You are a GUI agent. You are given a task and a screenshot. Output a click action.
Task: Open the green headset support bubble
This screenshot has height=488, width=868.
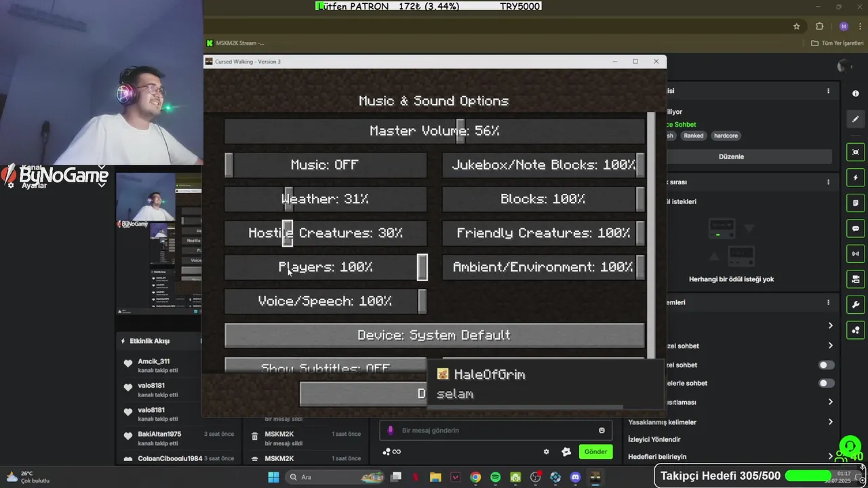(x=850, y=446)
